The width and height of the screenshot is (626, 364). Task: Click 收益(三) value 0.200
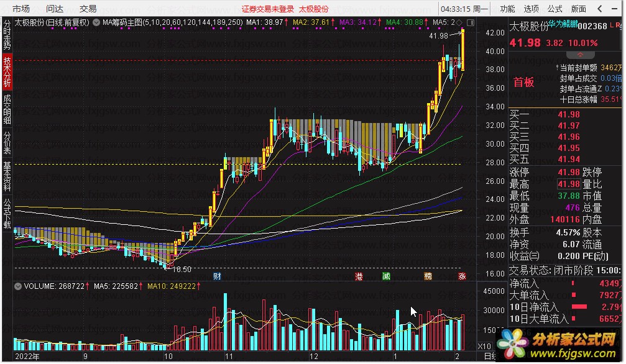(x=569, y=257)
